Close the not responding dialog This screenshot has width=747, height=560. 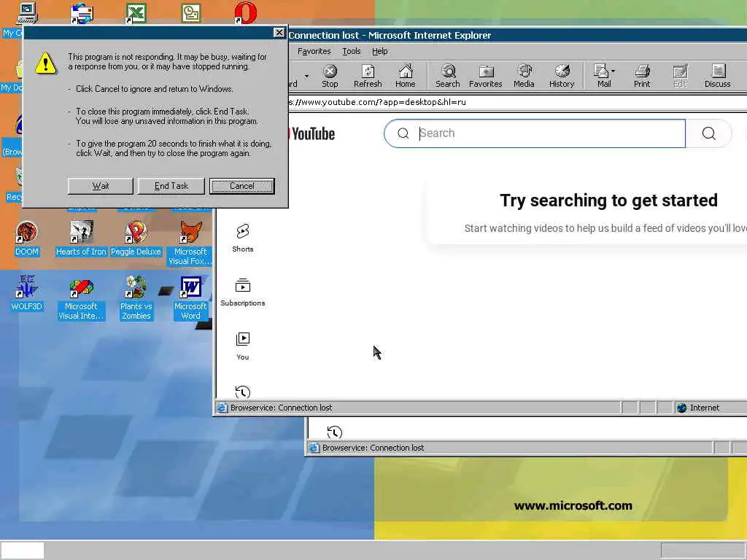279,32
